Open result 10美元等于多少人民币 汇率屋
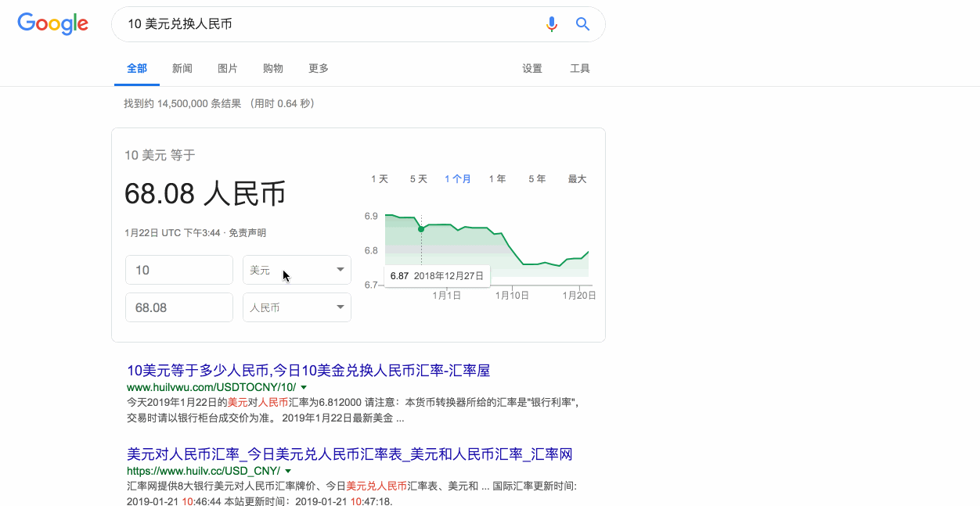 308,371
